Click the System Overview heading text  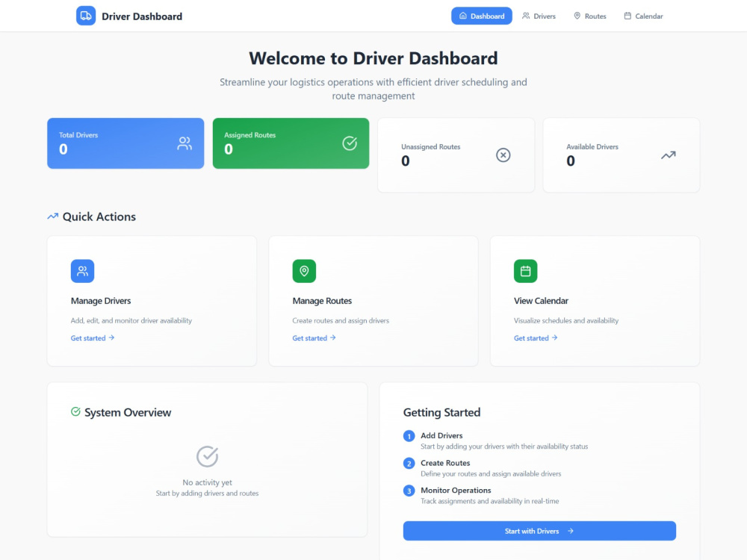128,412
